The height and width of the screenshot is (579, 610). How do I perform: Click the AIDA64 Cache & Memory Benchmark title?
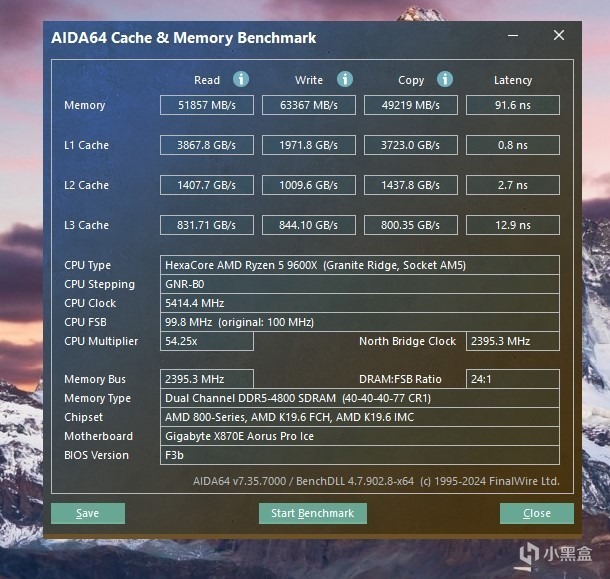pos(184,38)
